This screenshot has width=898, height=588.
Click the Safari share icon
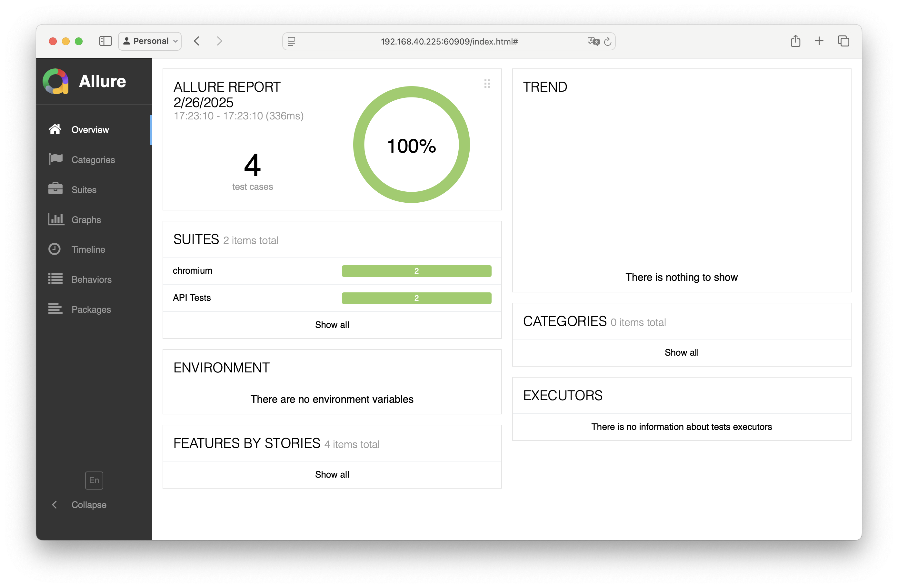click(x=795, y=41)
